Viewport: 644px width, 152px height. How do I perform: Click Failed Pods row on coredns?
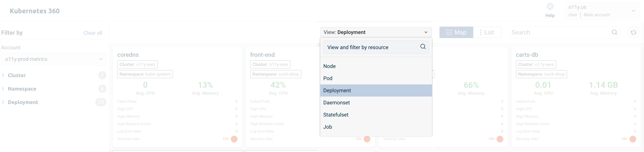[177, 102]
